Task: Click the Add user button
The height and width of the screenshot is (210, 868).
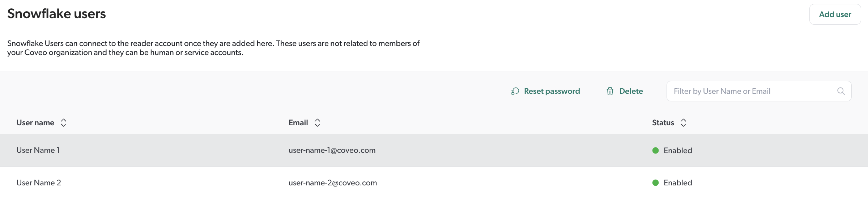Action: [835, 14]
